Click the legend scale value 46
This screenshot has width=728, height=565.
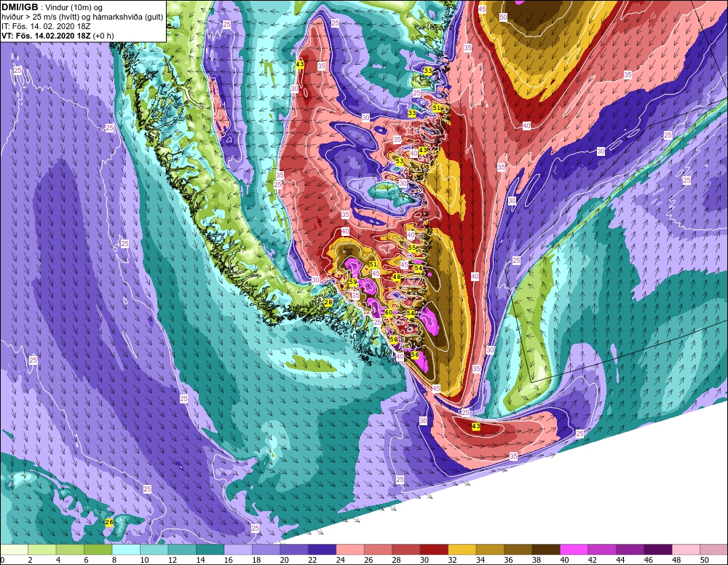(648, 560)
